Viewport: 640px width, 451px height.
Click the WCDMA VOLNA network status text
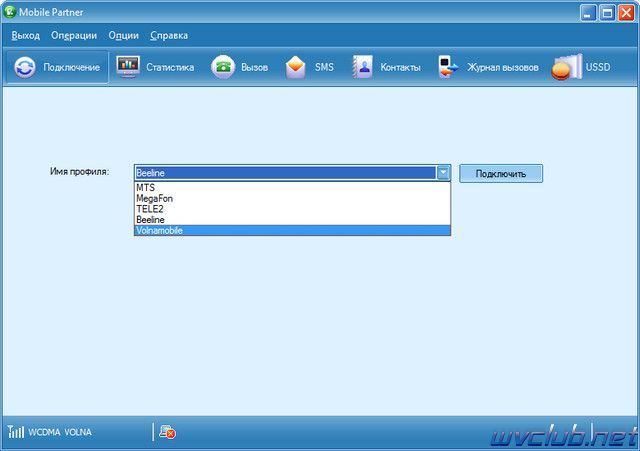(x=60, y=432)
